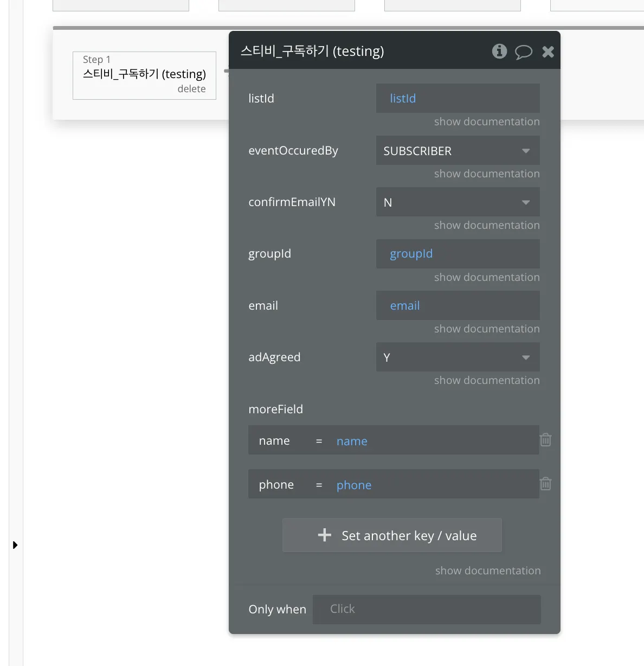Open the info icon in the action popup header
644x666 pixels.
(499, 51)
